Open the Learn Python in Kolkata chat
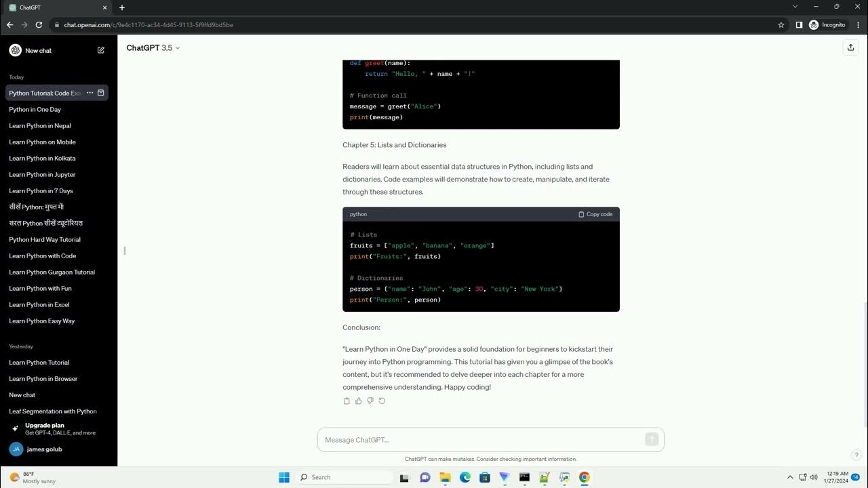Image resolution: width=868 pixels, height=488 pixels. tap(57, 158)
